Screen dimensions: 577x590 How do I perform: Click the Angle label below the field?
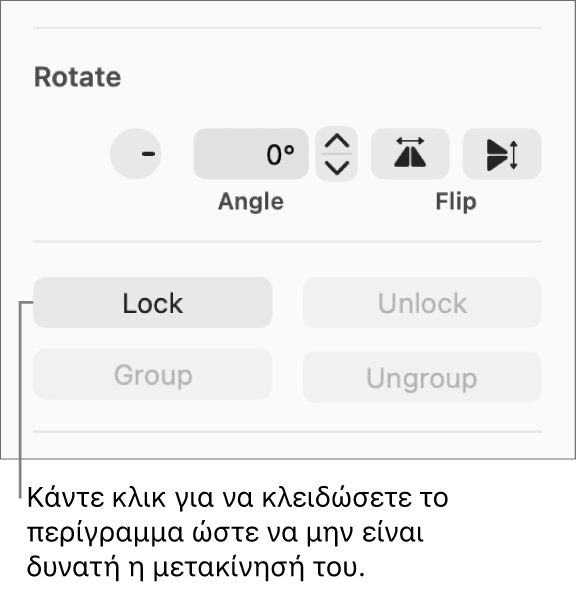point(251,202)
